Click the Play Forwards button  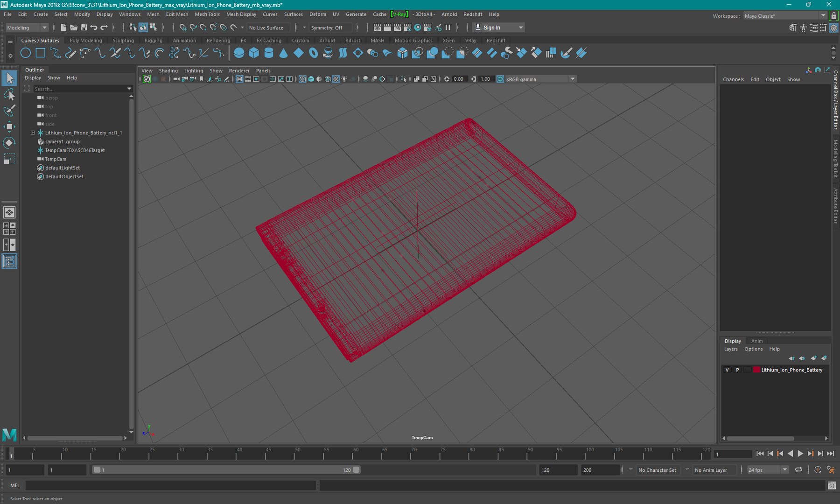pos(800,454)
